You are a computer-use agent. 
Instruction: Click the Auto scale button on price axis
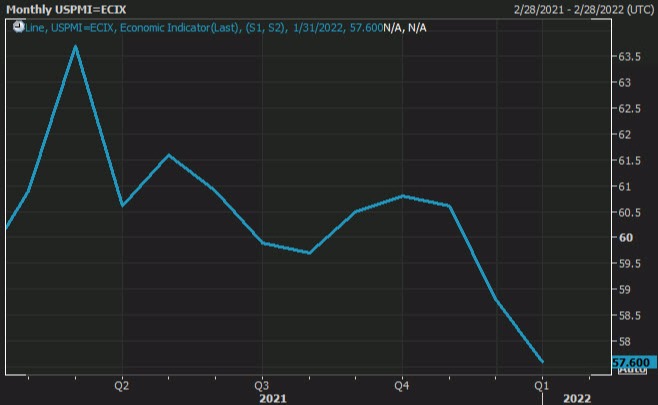pos(631,370)
